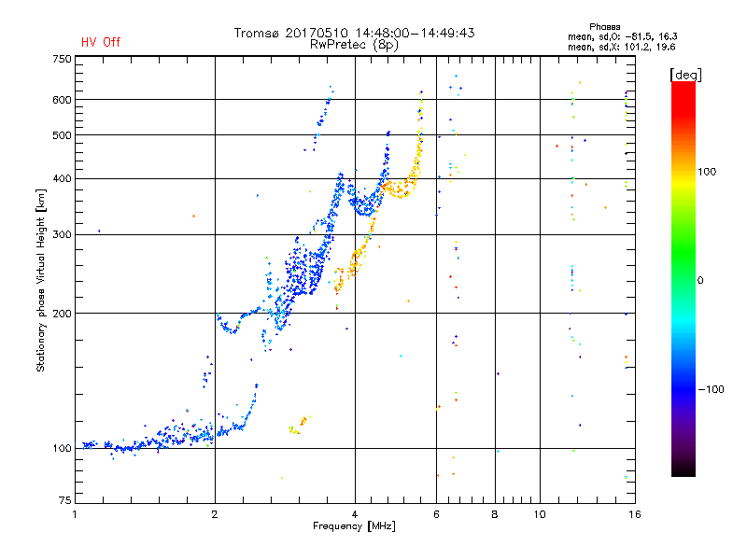Click the 'mean, sd,X: 101.2, 19.6' line

(621, 47)
